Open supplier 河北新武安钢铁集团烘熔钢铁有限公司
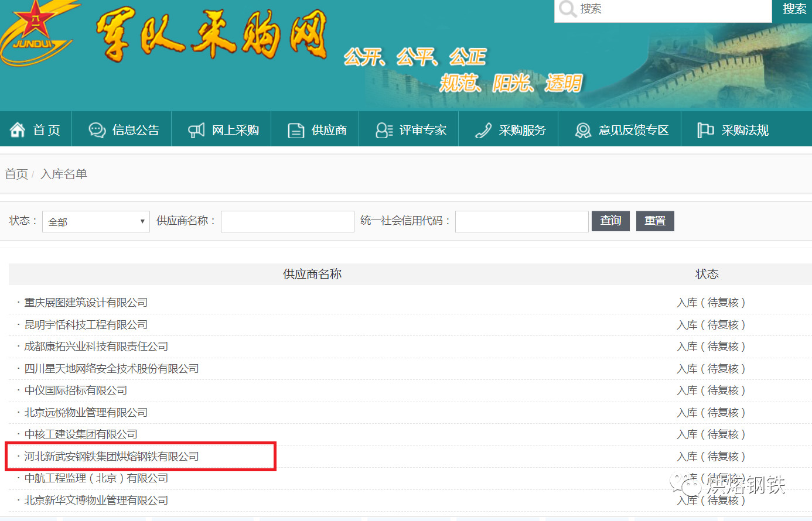The height and width of the screenshot is (521, 812). 111,457
